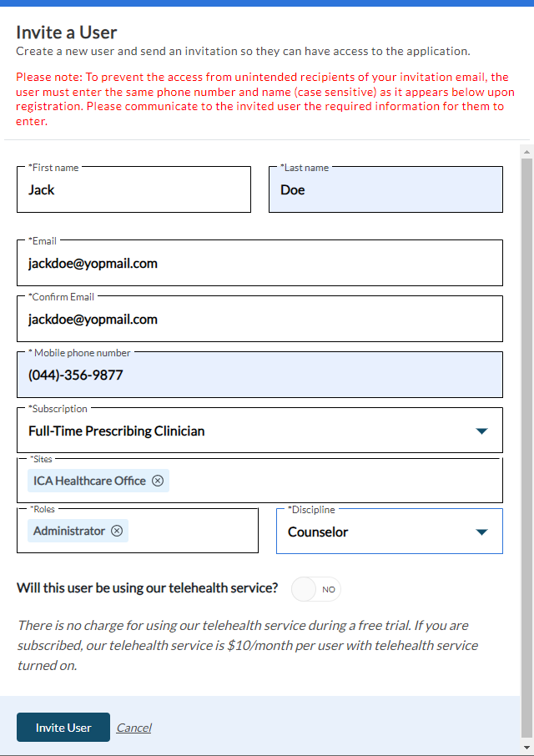The width and height of the screenshot is (534, 756).
Task: Click the vertical scrollbar thumb
Action: point(526,417)
